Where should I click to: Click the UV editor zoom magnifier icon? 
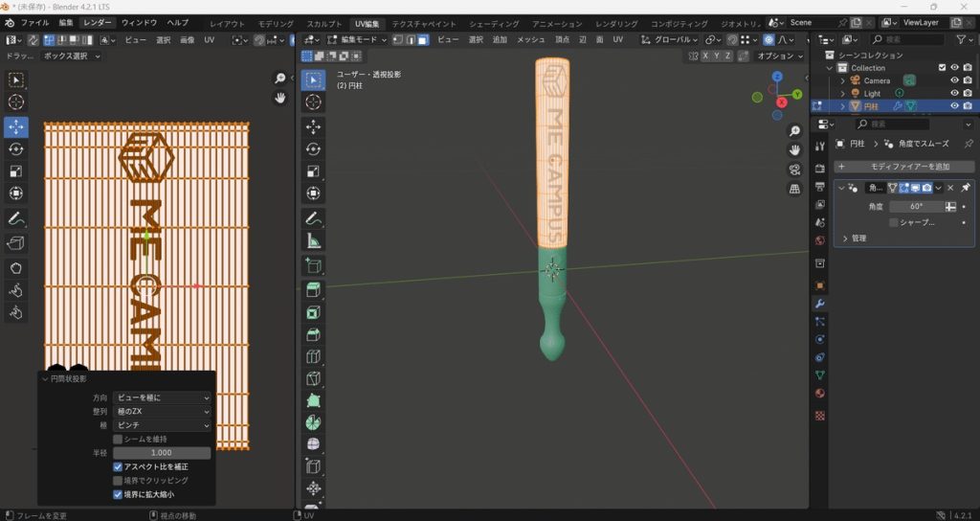coord(280,79)
